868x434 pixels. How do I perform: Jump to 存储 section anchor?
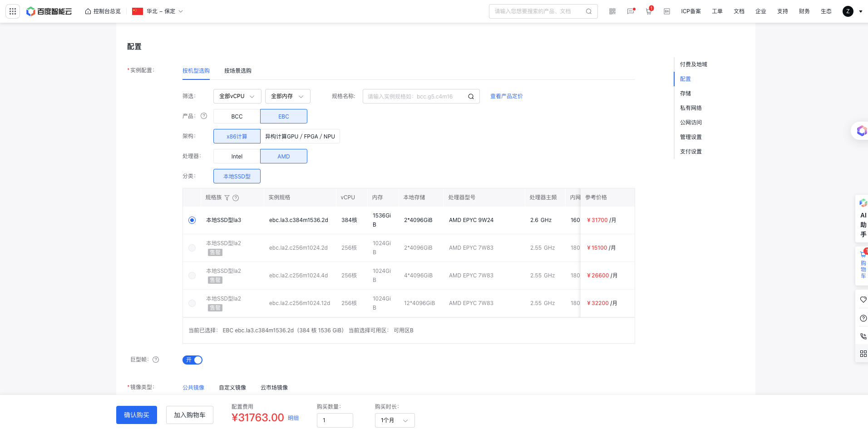(x=686, y=94)
